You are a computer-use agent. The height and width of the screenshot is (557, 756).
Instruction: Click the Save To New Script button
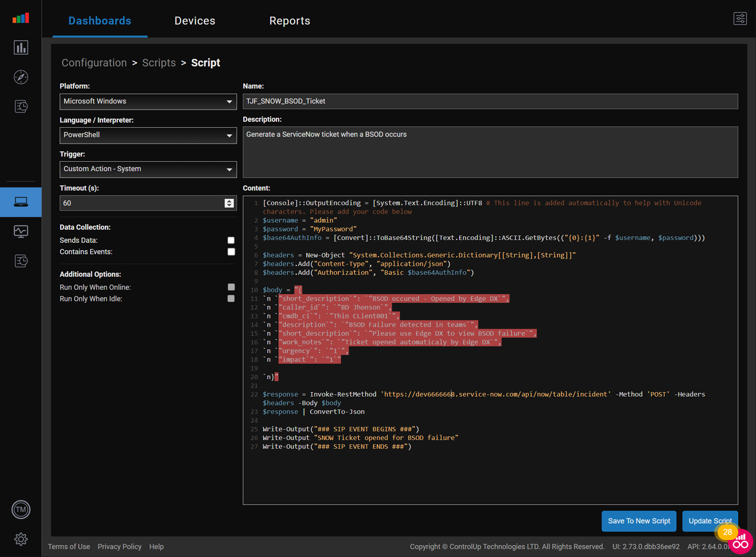click(x=639, y=521)
